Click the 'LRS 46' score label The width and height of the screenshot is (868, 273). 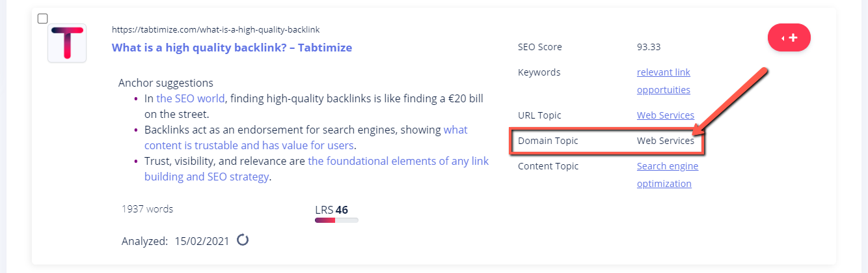[x=331, y=209]
